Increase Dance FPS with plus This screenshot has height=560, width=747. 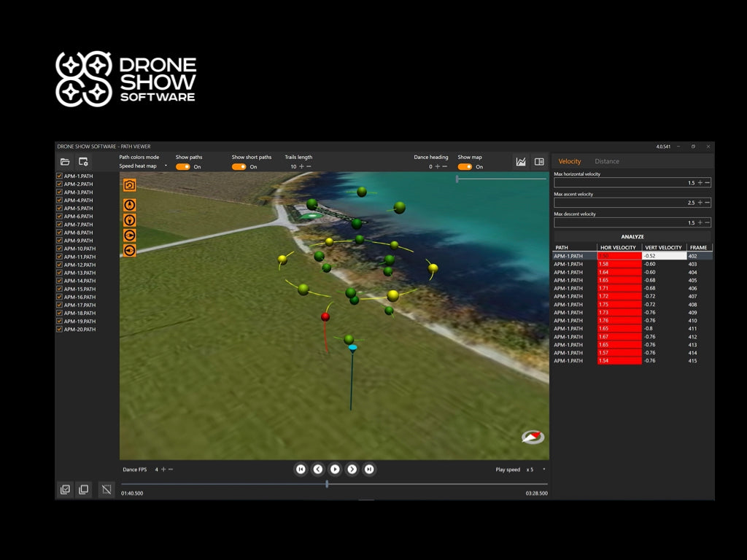click(x=163, y=470)
